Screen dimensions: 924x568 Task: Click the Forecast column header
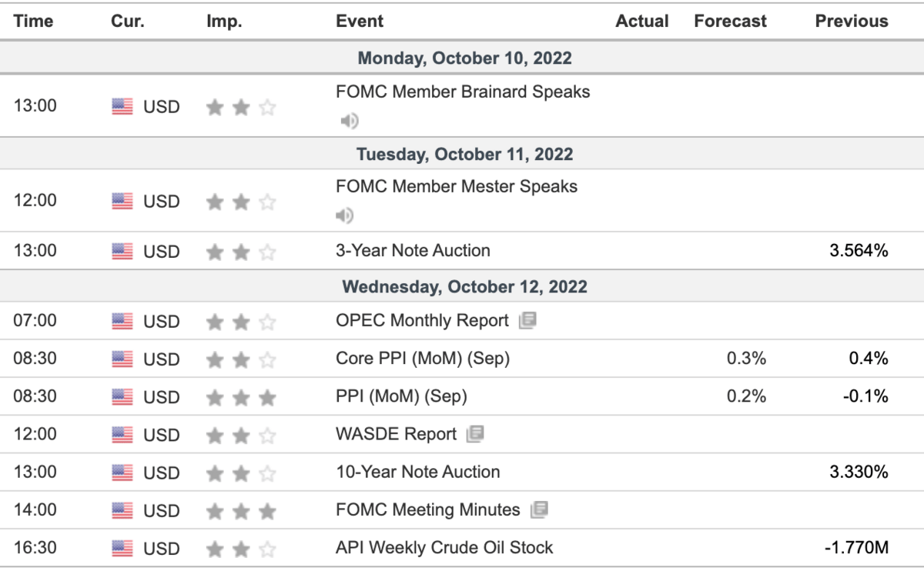click(x=730, y=22)
